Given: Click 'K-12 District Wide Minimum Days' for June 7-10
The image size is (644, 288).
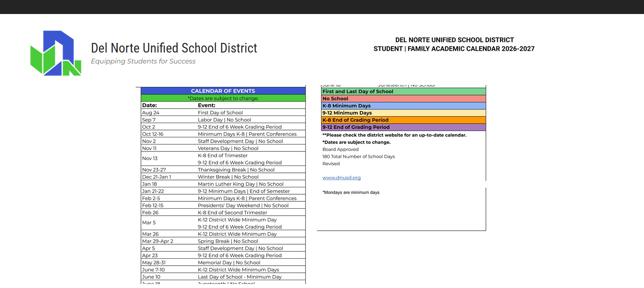Looking at the screenshot, I should pos(239,270).
